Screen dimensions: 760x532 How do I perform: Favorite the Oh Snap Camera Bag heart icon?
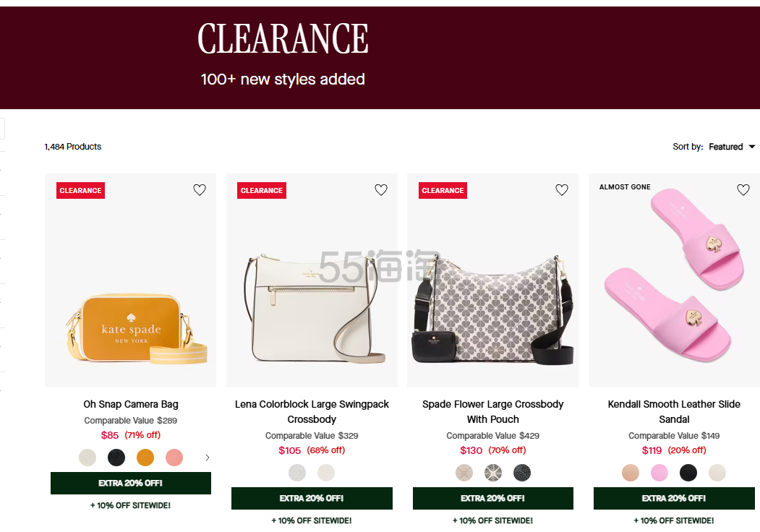(200, 190)
